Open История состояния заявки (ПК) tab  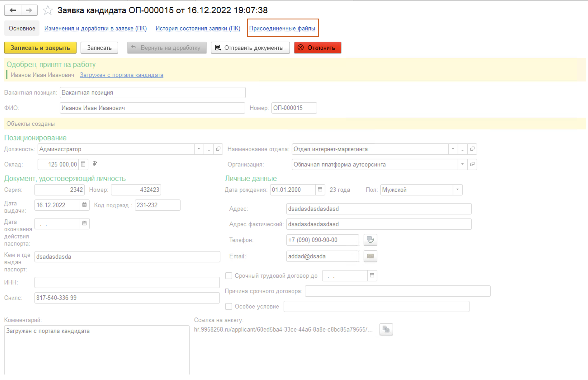[x=198, y=28]
